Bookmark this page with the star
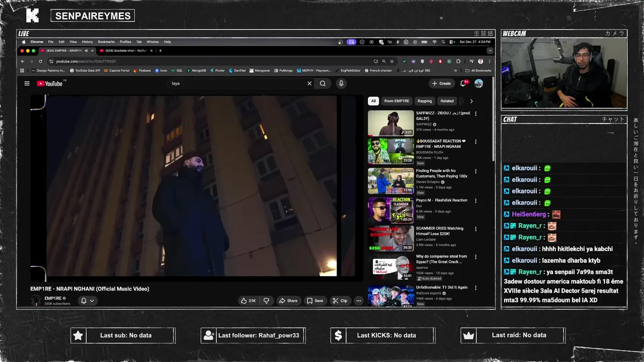This screenshot has width=644, height=362. (x=391, y=61)
